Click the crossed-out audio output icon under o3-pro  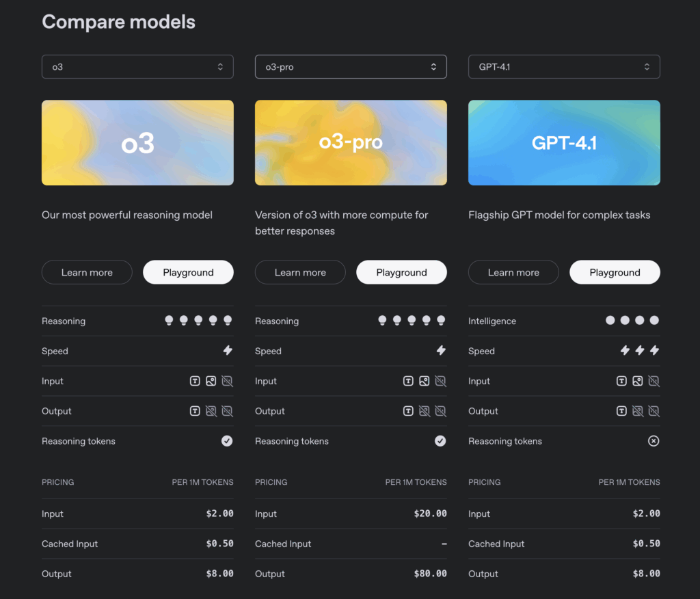(441, 411)
